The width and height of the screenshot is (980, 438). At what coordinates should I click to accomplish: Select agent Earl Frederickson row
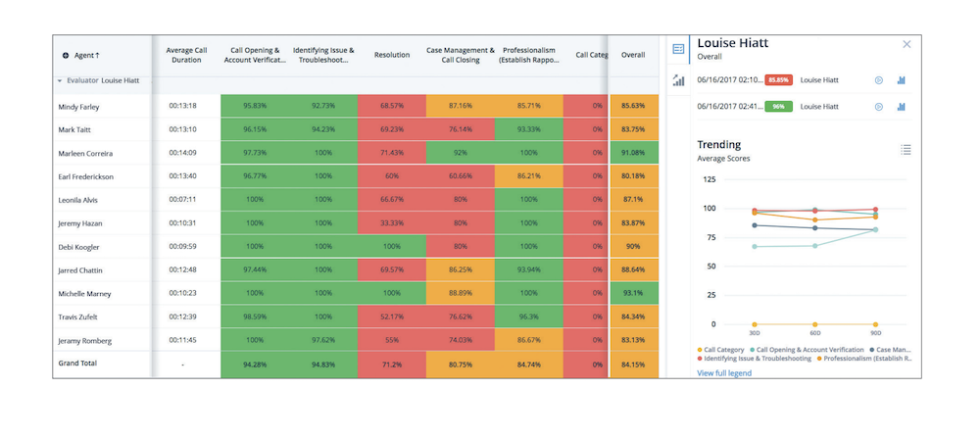85,176
